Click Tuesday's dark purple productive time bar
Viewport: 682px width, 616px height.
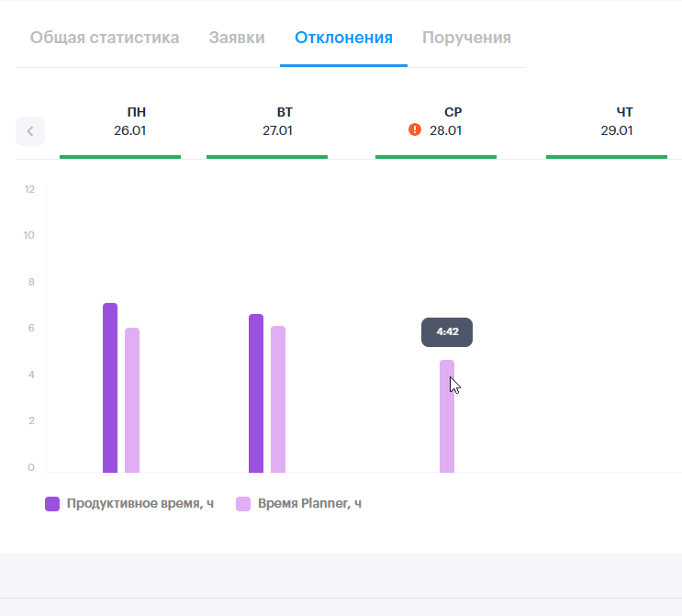pos(256,393)
